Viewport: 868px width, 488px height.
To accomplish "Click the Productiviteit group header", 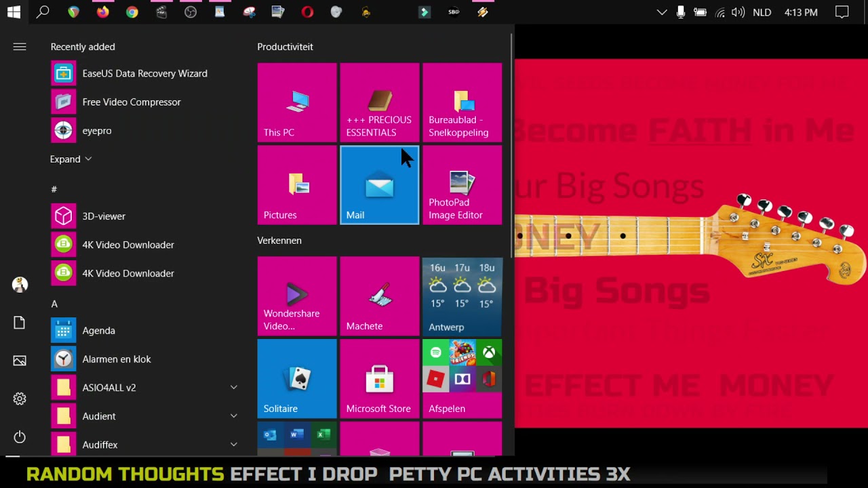I will [x=285, y=47].
